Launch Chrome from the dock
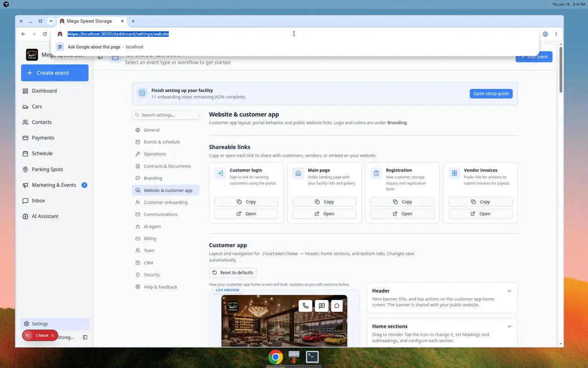This screenshot has width=588, height=368. pos(276,357)
